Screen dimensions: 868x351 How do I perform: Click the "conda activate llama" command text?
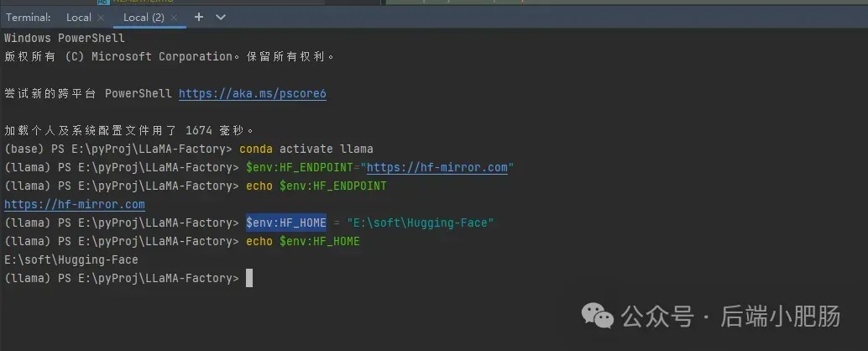click(x=309, y=149)
